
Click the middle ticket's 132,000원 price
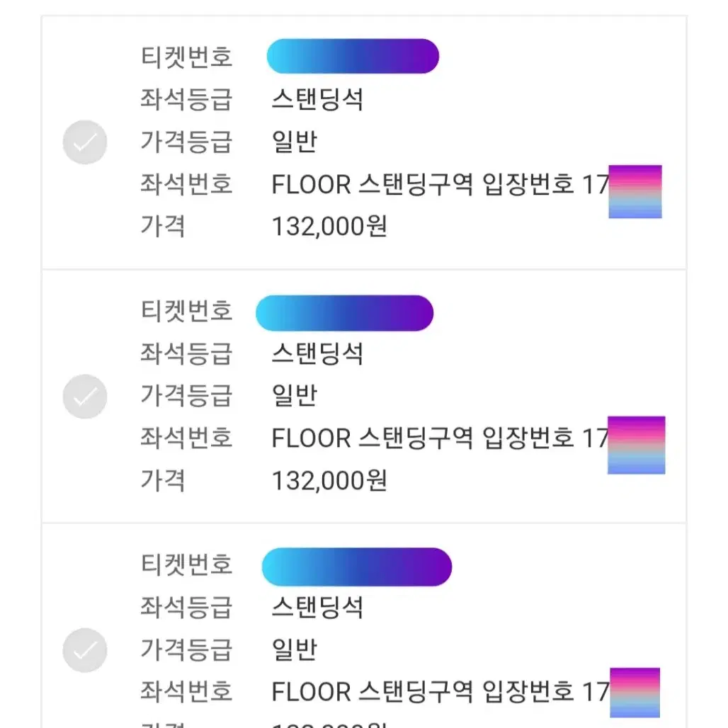click(329, 481)
